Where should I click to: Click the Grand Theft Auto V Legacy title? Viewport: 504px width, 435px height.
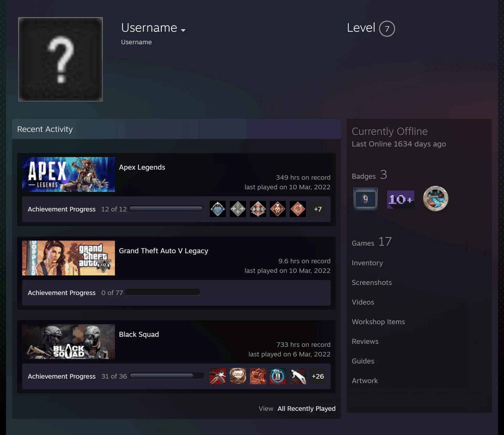[164, 251]
